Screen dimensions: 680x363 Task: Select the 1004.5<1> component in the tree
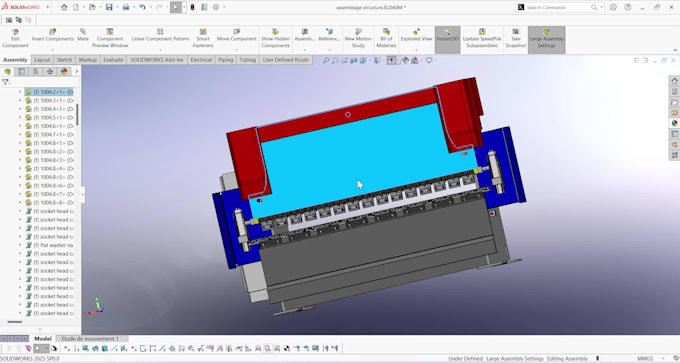pos(49,118)
